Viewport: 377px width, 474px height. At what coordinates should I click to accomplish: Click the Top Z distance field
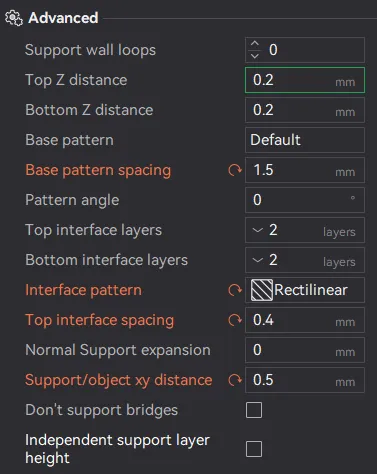305,80
